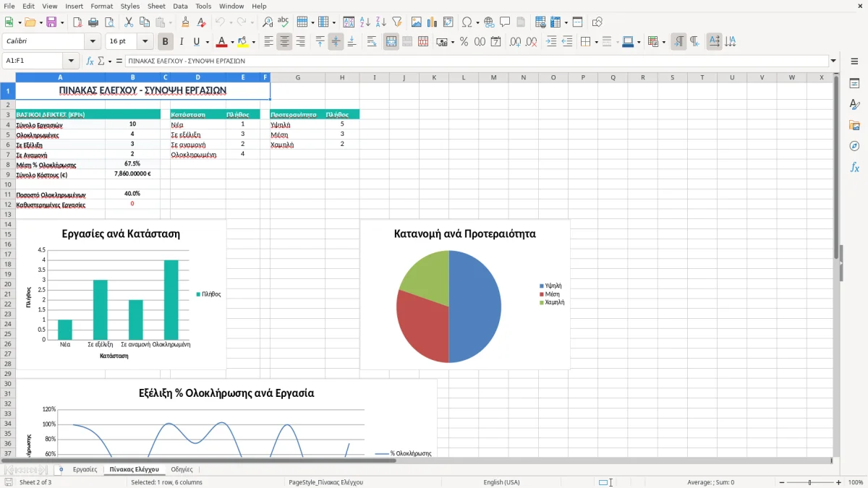
Task: Expand the Name Box dropdown
Action: tap(71, 61)
